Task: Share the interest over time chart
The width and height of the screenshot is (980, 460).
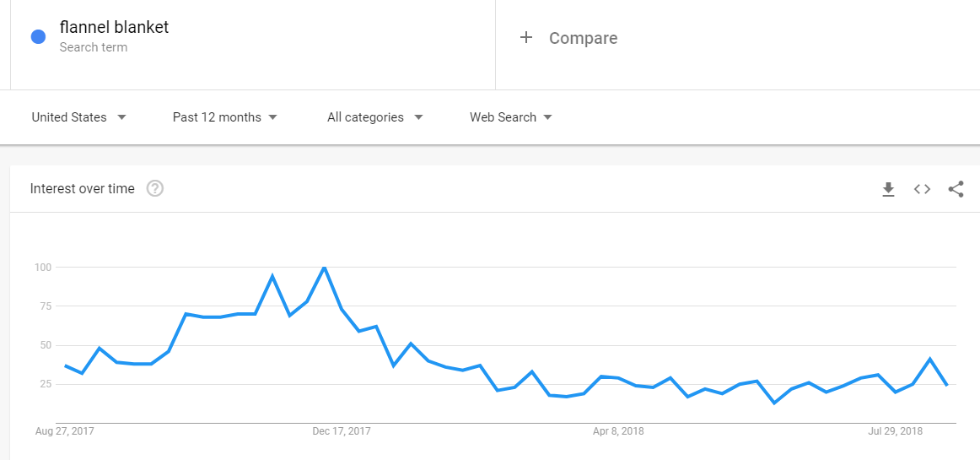Action: point(956,189)
